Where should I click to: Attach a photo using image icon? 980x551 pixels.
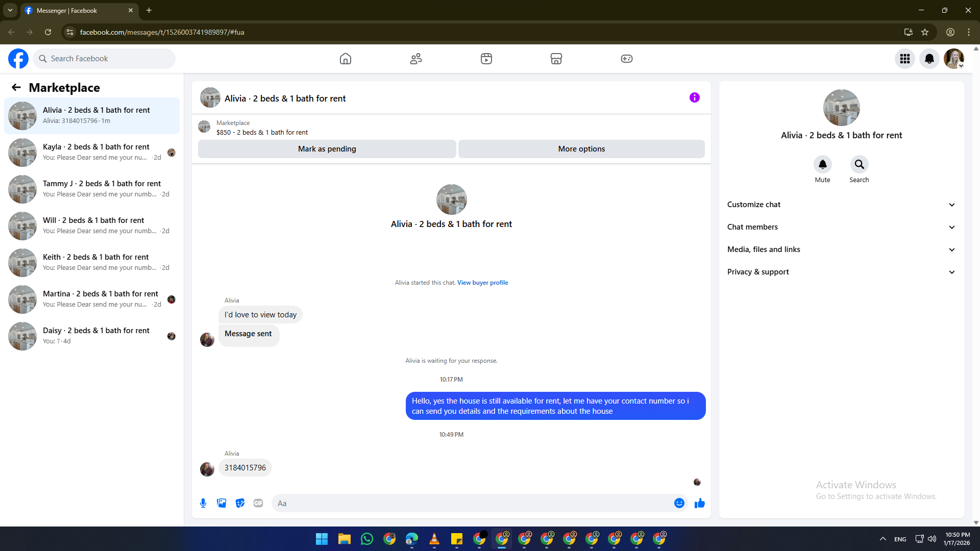222,503
